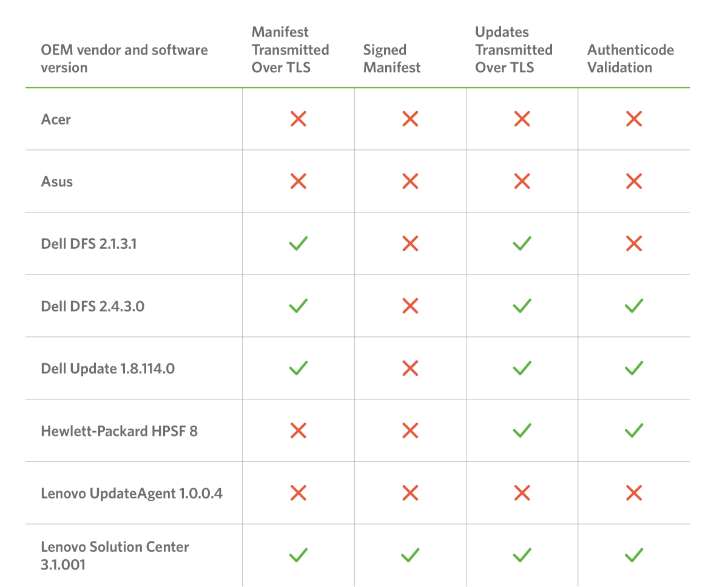Click Acer's red cross under Signed Manifest
724x587 pixels.
(x=409, y=119)
